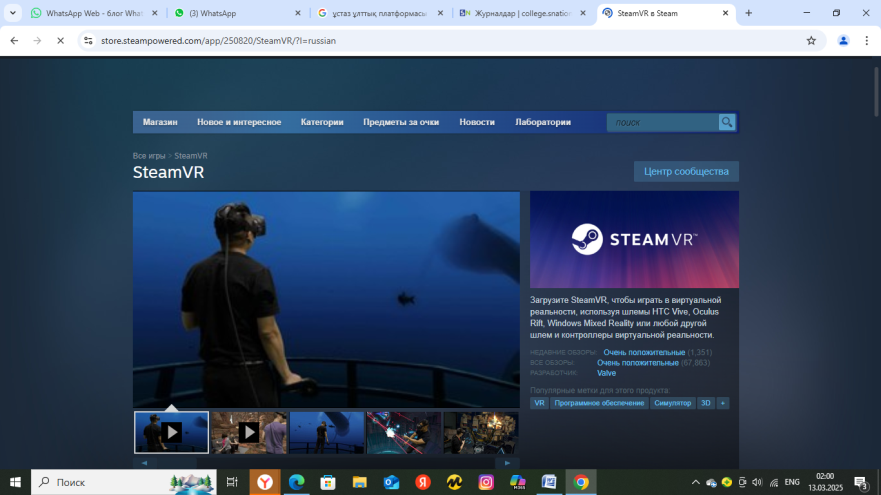Open File Explorer from the taskbar
Image resolution: width=881 pixels, height=495 pixels.
[360, 482]
